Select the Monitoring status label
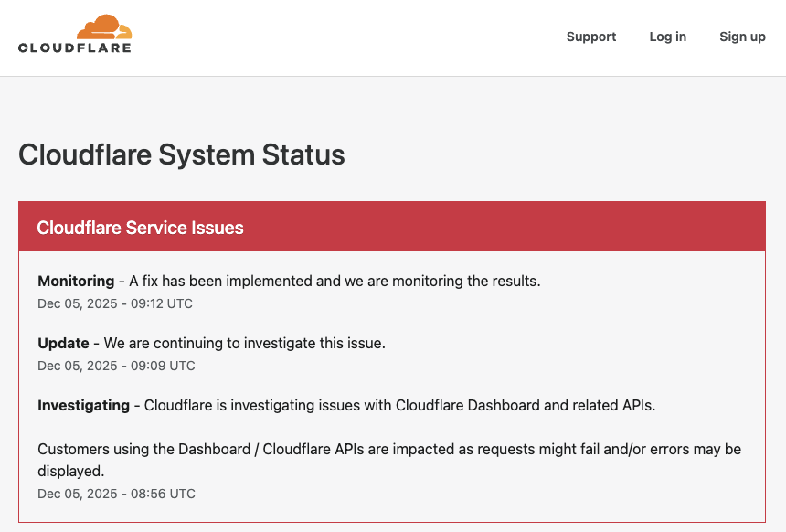Viewport: 786px width, 532px height. pos(75,281)
